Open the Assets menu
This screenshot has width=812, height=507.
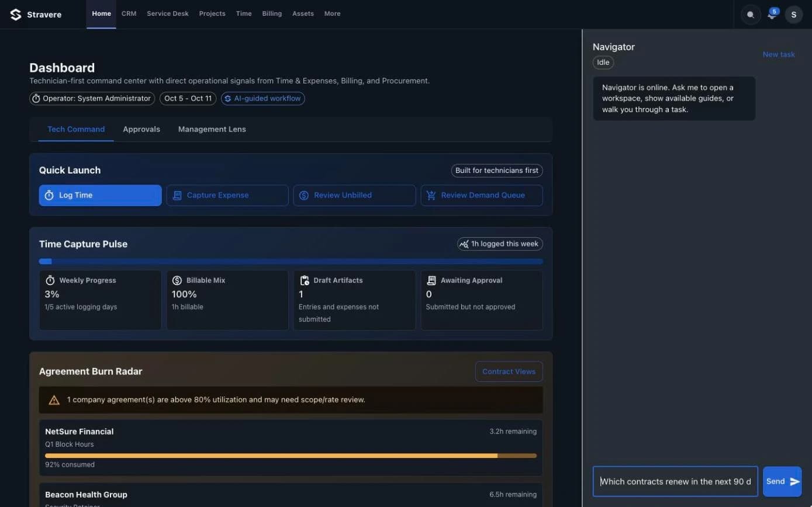pyautogui.click(x=303, y=14)
